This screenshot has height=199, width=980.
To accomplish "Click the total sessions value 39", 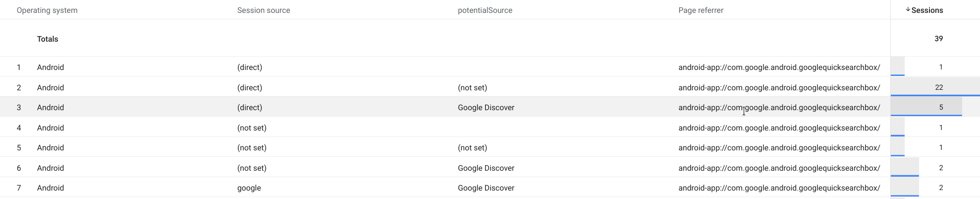I will (938, 39).
